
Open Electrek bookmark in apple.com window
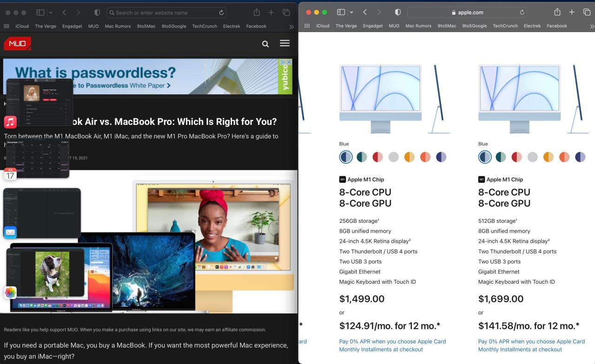click(x=532, y=26)
